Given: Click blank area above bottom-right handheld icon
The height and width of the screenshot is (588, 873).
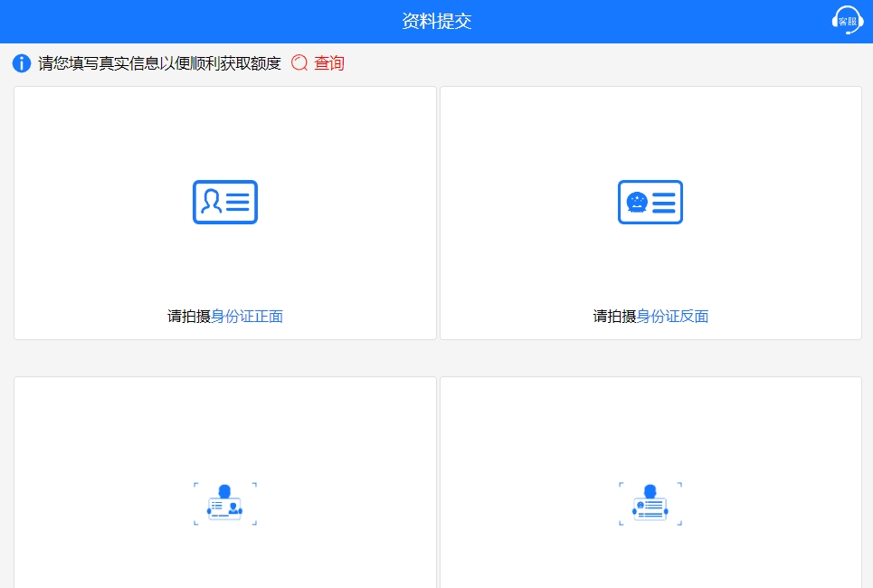Looking at the screenshot, I should click(x=650, y=425).
